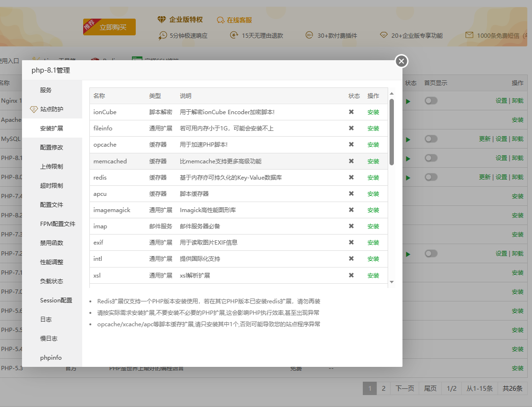View the 负载状态 section
This screenshot has width=532, height=407.
tap(52, 281)
